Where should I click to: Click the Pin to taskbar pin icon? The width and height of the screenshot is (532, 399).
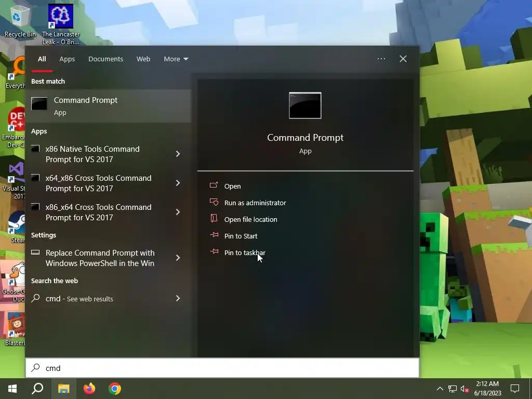point(214,251)
